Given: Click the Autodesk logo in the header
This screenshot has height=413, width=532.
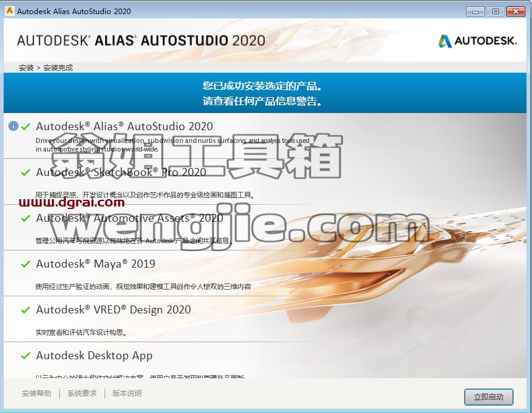Looking at the screenshot, I should pos(477,41).
